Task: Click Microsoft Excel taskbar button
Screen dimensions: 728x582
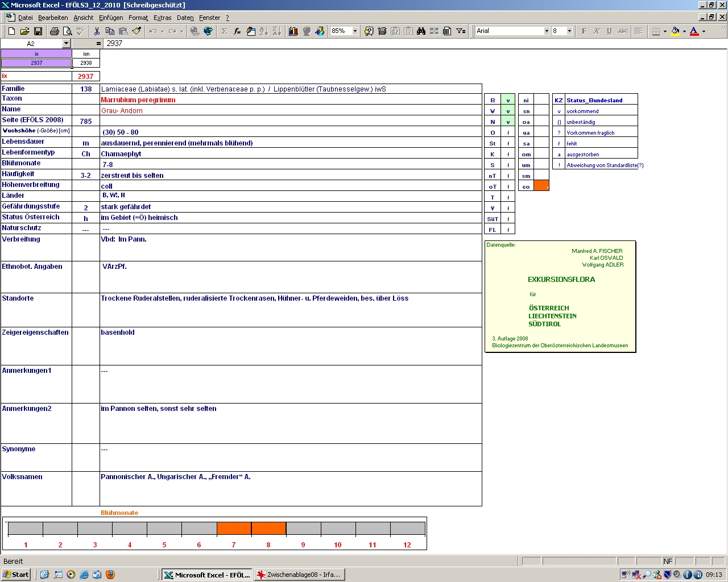Action: [x=206, y=575]
